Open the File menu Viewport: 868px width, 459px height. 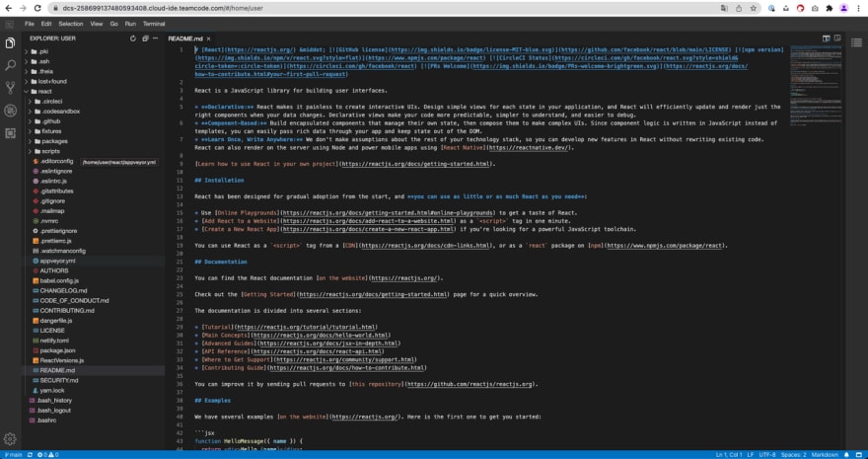click(x=30, y=24)
